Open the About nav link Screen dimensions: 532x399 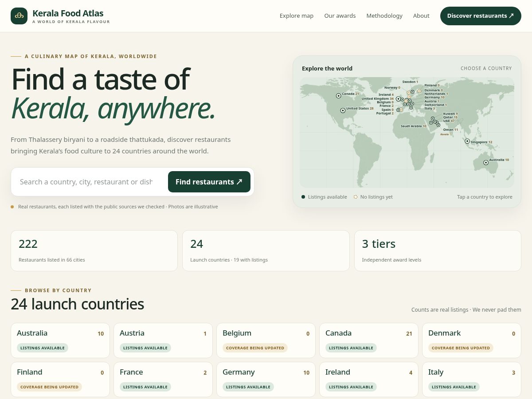421,16
